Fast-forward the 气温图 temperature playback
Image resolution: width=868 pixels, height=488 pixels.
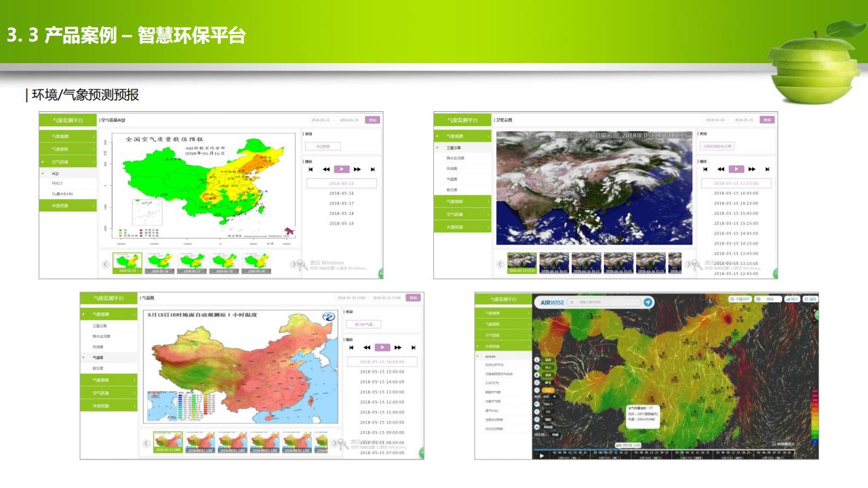398,347
